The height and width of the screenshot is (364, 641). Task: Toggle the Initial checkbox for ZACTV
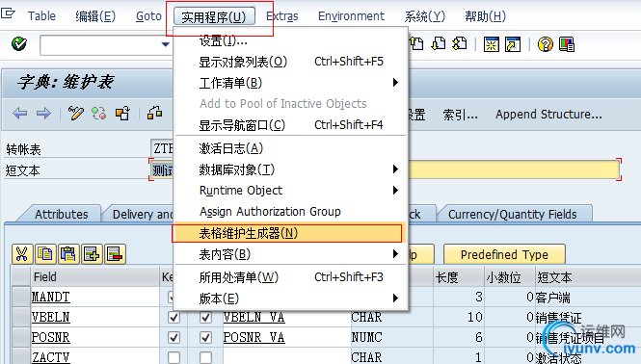205,357
